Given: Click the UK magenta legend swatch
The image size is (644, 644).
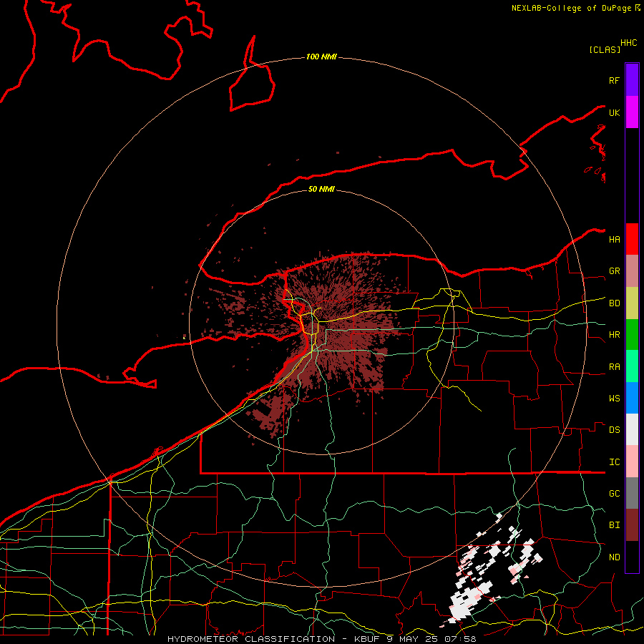Looking at the screenshot, I should [632, 112].
